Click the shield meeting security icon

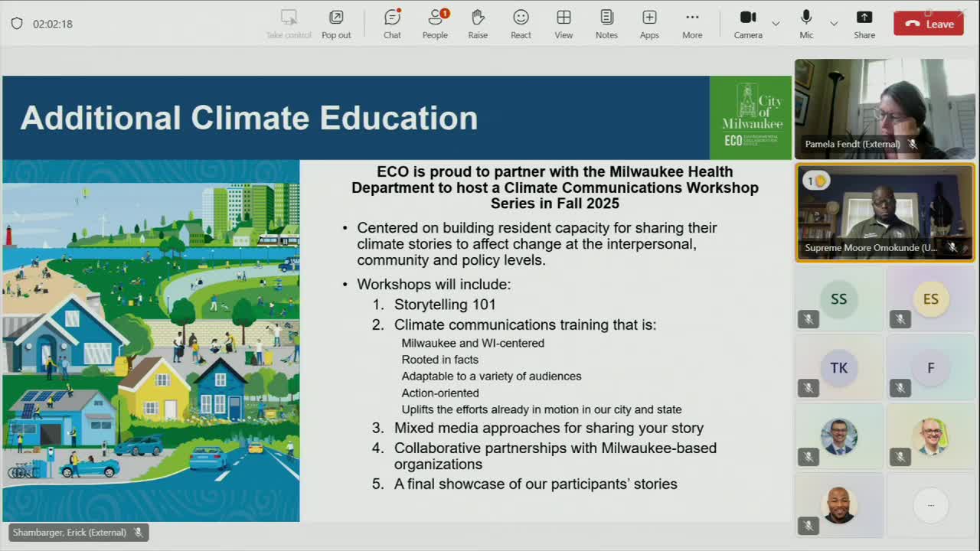tap(17, 24)
